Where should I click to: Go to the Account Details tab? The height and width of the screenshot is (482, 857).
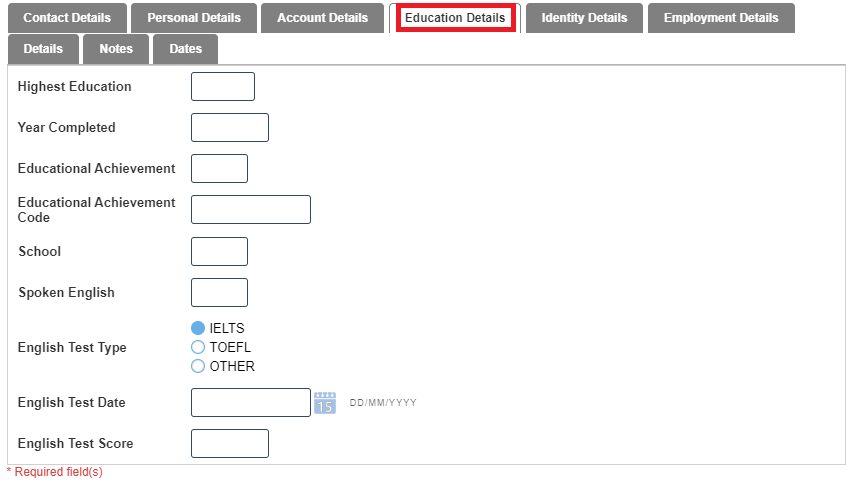(x=322, y=18)
